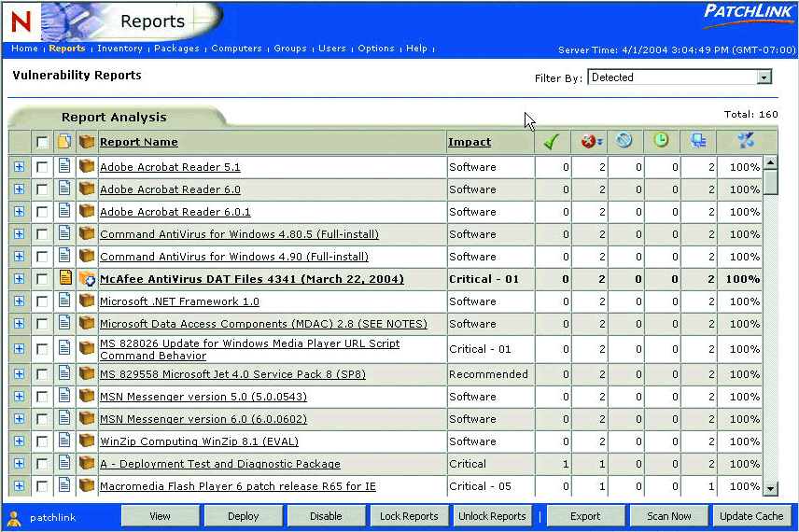
Task: Select the checkbox for MS 829558 Jet 4.0 SP8
Action: (x=42, y=374)
